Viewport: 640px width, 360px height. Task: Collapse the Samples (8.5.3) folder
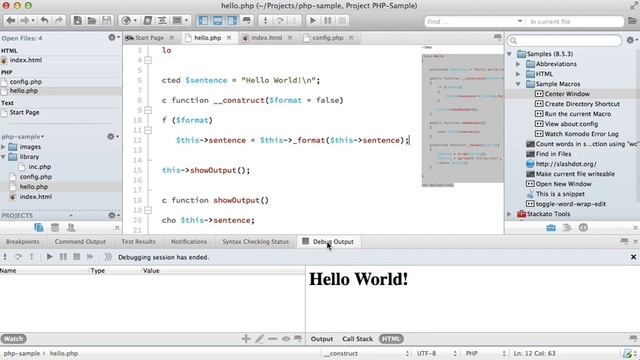[x=509, y=54]
